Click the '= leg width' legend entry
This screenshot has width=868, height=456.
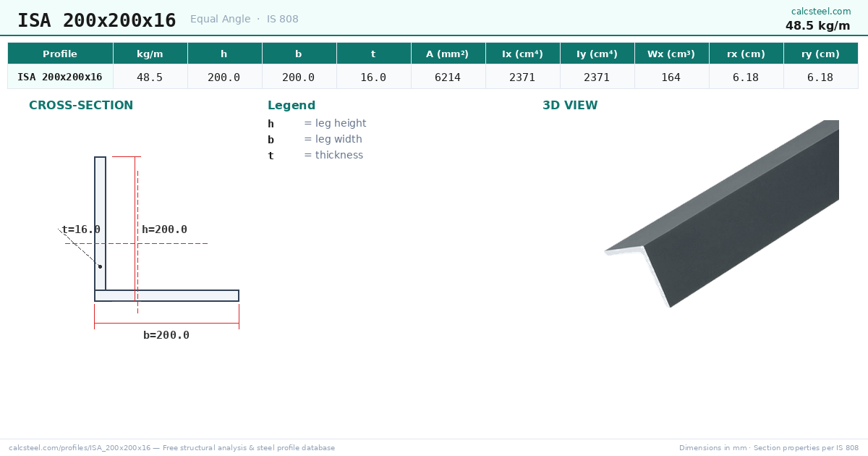[333, 140]
